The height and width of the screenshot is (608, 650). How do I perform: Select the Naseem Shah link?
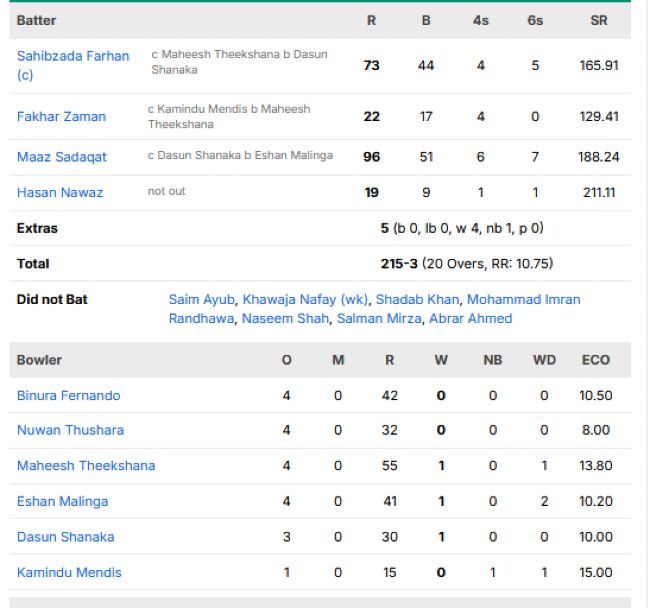[285, 318]
